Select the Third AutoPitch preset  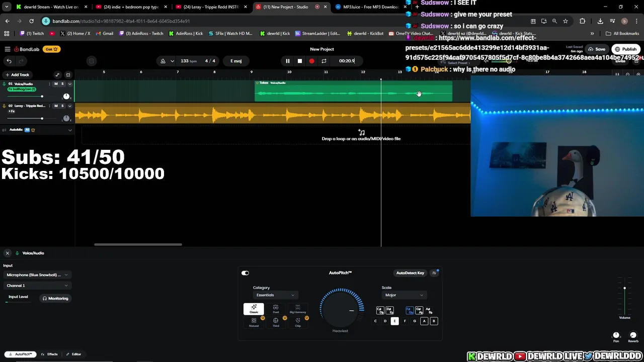click(x=276, y=322)
